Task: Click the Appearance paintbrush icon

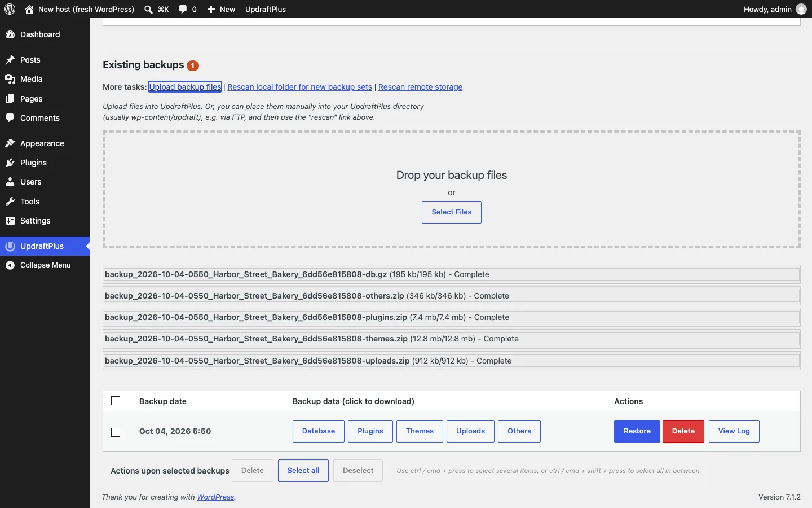Action: click(10, 143)
